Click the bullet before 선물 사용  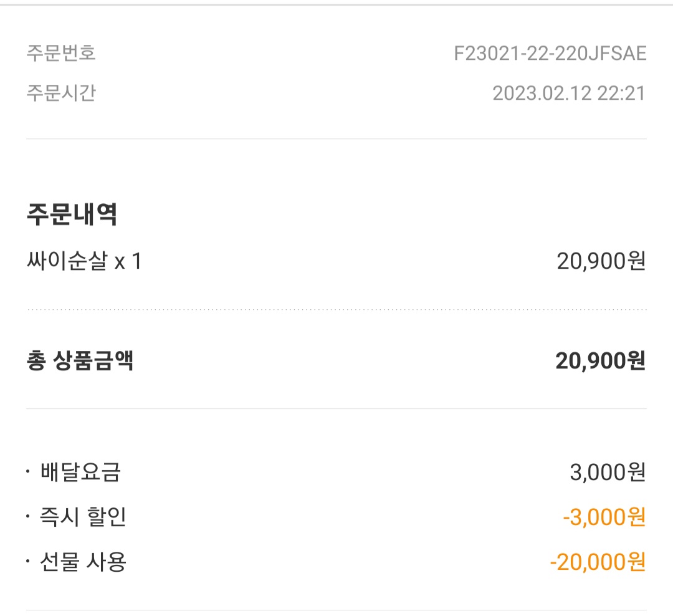28,561
